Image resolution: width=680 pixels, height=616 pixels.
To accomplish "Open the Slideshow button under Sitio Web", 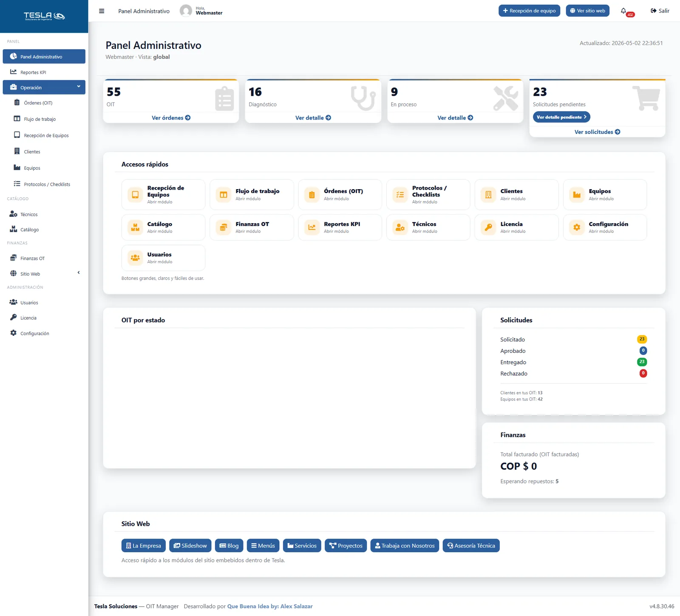I will (x=190, y=545).
